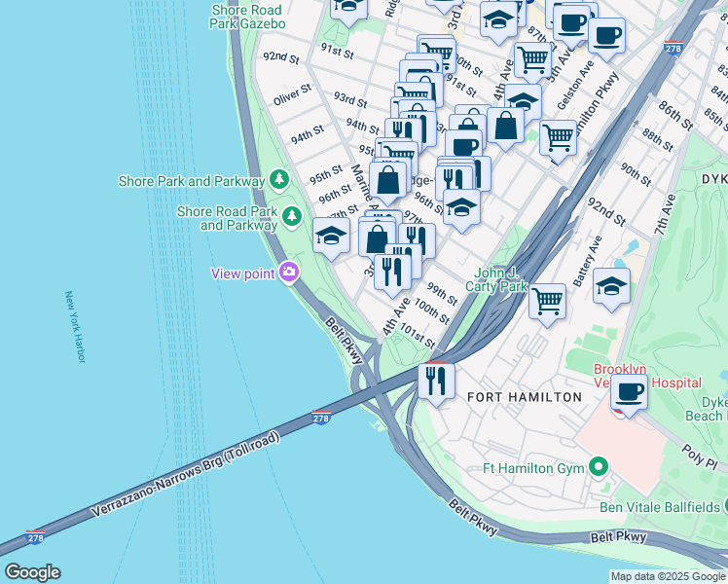This screenshot has height=584, width=728.
Task: Select the John J. Carty Park label
Action: point(495,279)
